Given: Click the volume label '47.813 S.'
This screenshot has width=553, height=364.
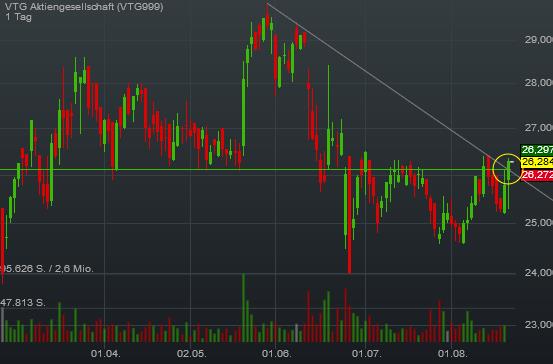Looking at the screenshot, I should pos(23,303).
